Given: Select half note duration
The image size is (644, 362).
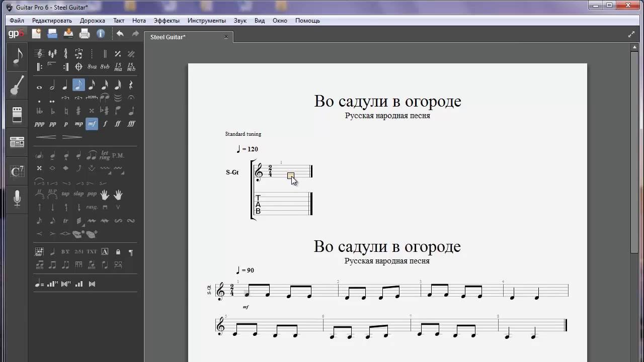Looking at the screenshot, I should coord(52,85).
